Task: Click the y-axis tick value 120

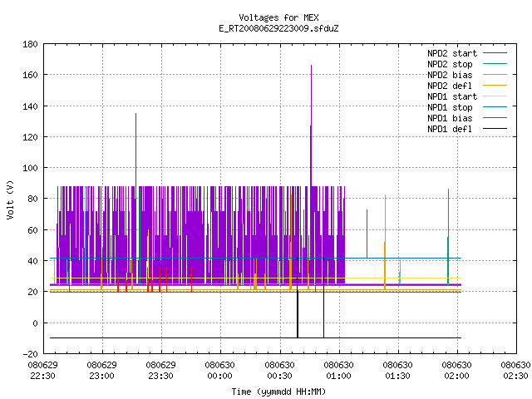Action: coord(30,137)
